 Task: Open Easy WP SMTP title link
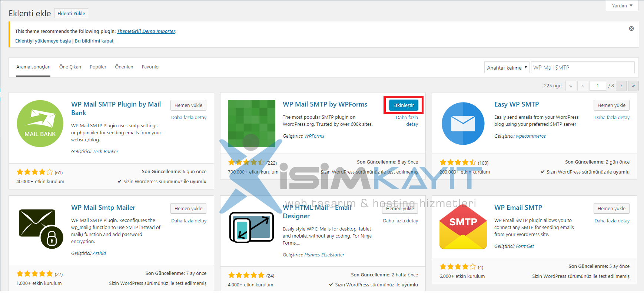pos(517,104)
